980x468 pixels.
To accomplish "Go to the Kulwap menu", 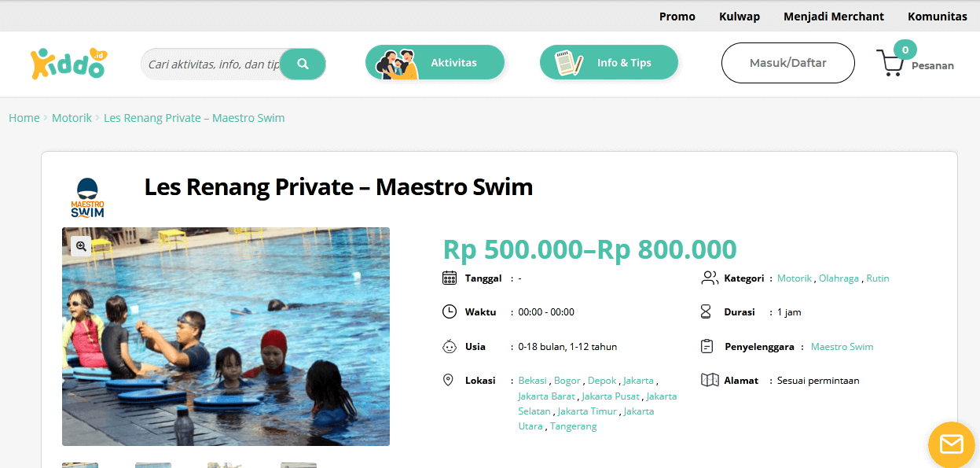I will (x=739, y=17).
